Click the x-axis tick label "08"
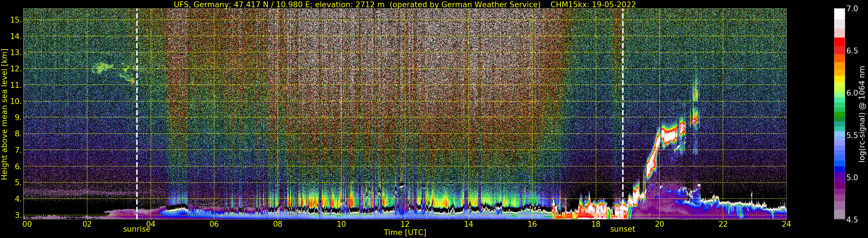Viewport: 868px width, 238px height. (x=277, y=224)
